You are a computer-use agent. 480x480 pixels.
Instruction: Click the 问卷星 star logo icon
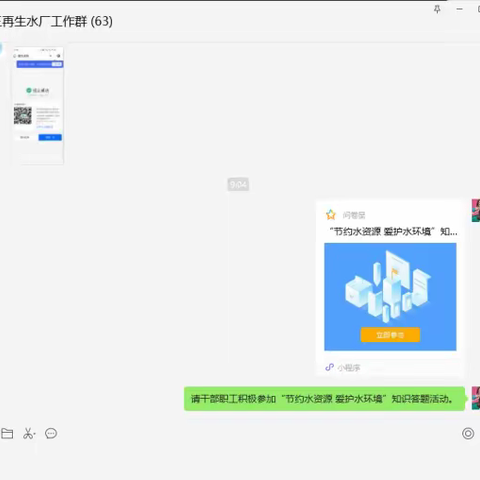[x=331, y=215]
